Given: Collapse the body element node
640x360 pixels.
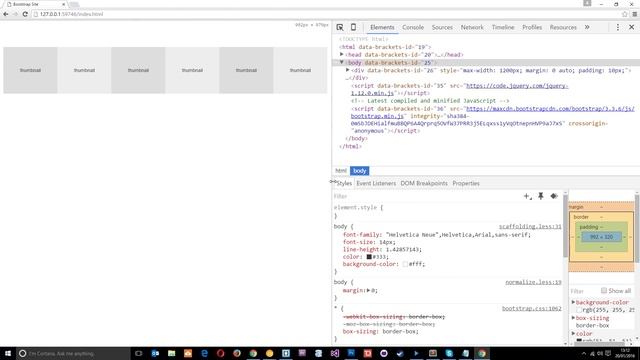Looking at the screenshot, I should (342, 62).
